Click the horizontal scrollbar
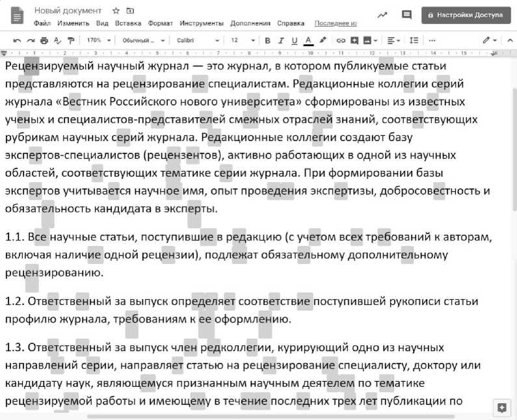 [x=271, y=417]
